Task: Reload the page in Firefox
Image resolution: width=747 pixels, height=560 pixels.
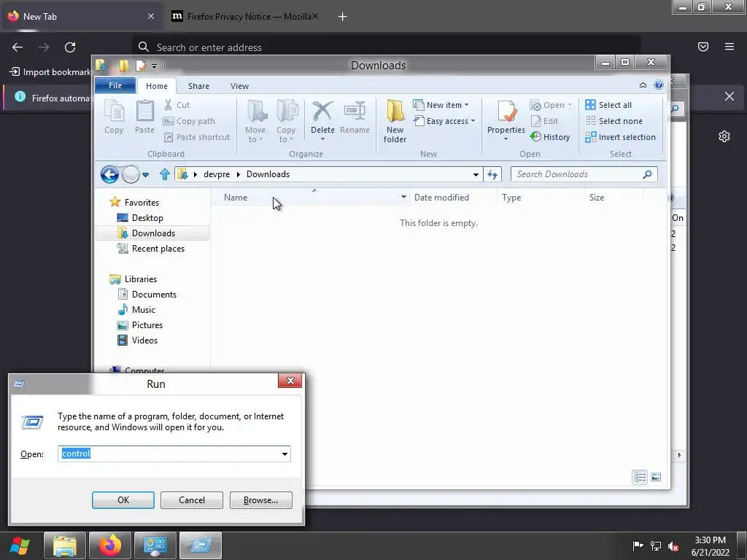Action: pyautogui.click(x=70, y=47)
